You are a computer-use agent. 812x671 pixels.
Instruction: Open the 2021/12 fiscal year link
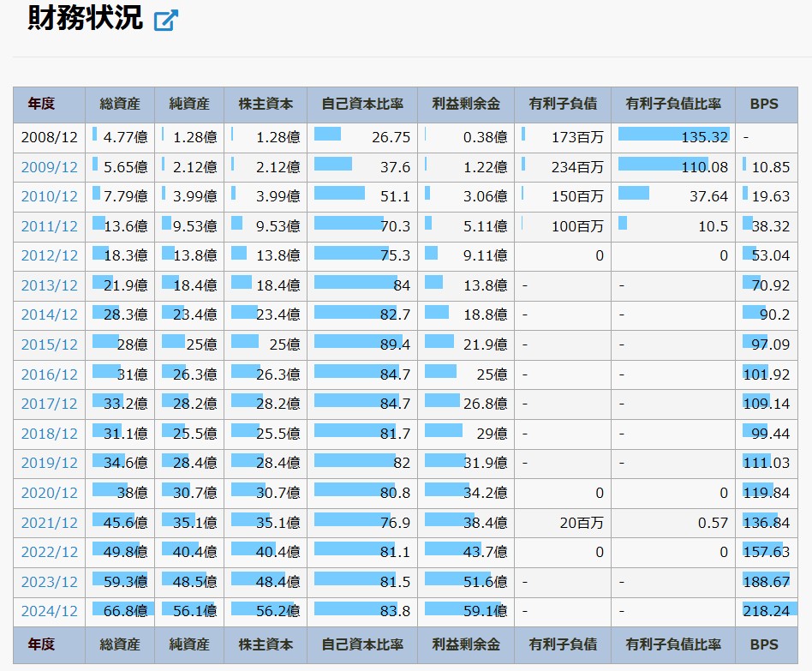pyautogui.click(x=49, y=523)
